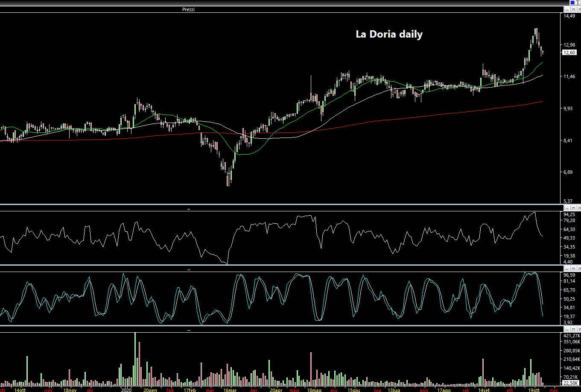Click the 12,98 price axis value
The height and width of the screenshot is (392, 581).
coord(569,45)
